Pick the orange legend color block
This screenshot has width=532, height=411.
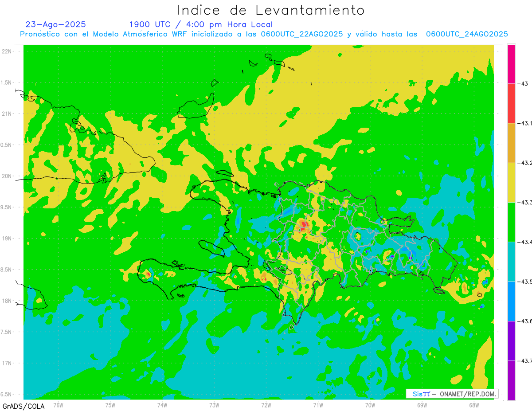pos(511,143)
